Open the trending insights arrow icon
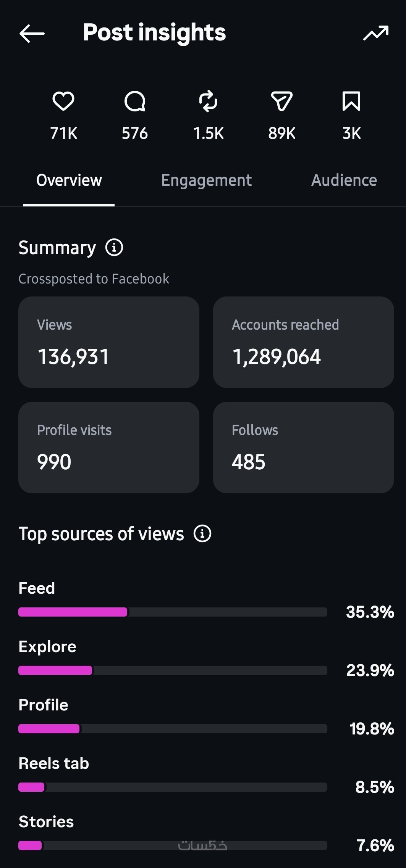The height and width of the screenshot is (868, 406). tap(376, 33)
